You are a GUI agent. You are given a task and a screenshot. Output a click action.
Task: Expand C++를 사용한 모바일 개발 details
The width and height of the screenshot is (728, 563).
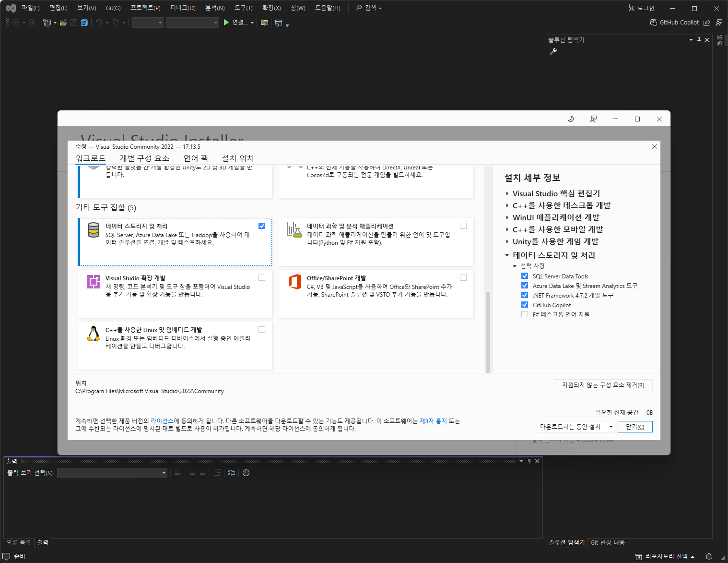point(507,229)
